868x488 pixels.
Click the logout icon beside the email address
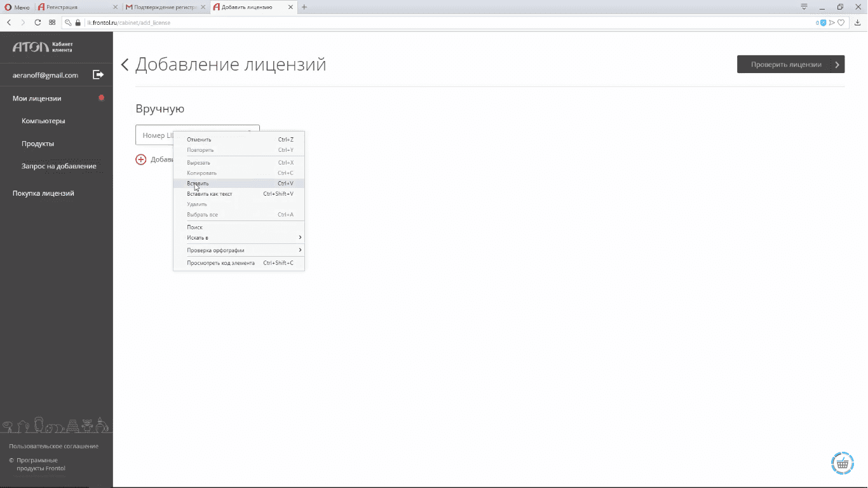[98, 75]
